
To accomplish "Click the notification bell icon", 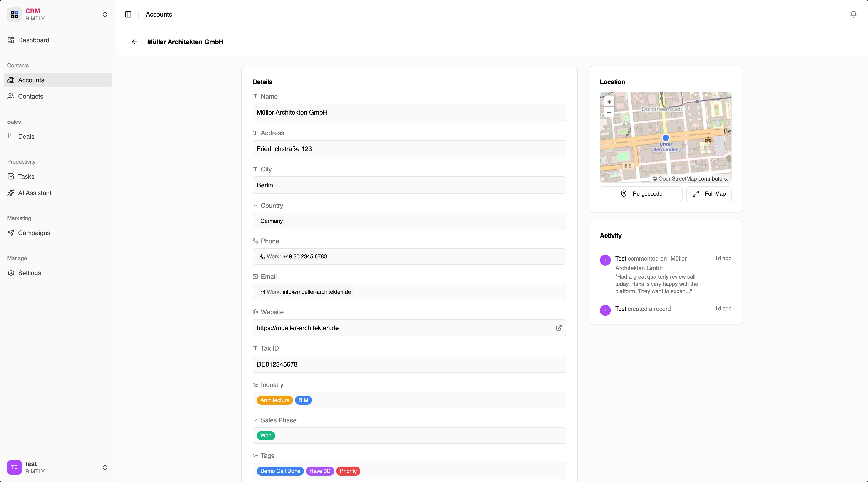I will tap(853, 15).
